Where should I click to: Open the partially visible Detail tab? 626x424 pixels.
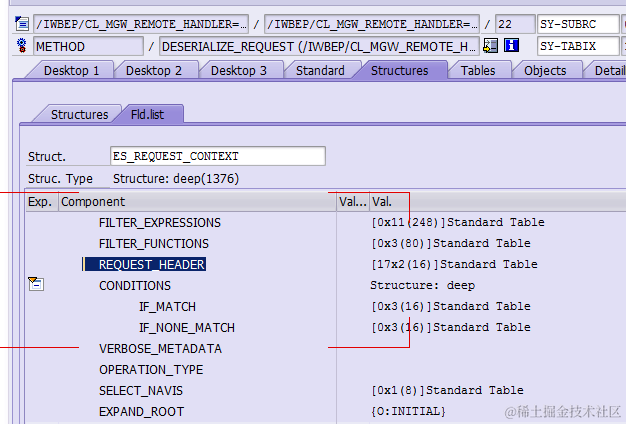tap(607, 71)
